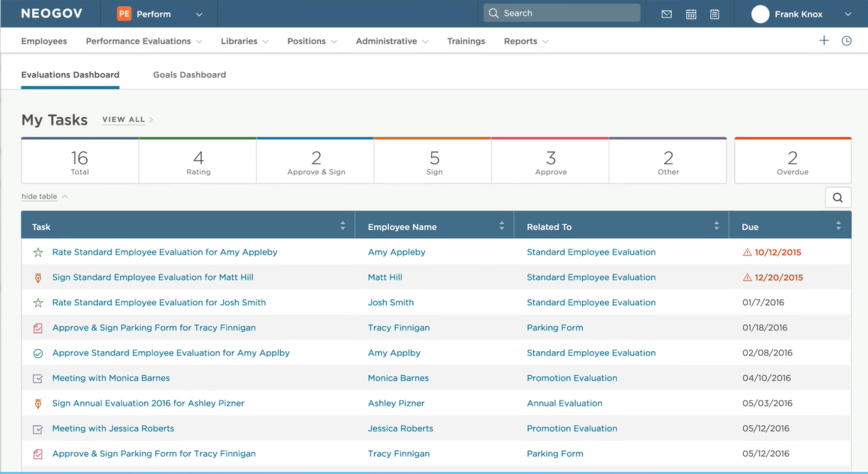Open the notes list icon in header
The image size is (868, 474).
tap(714, 14)
